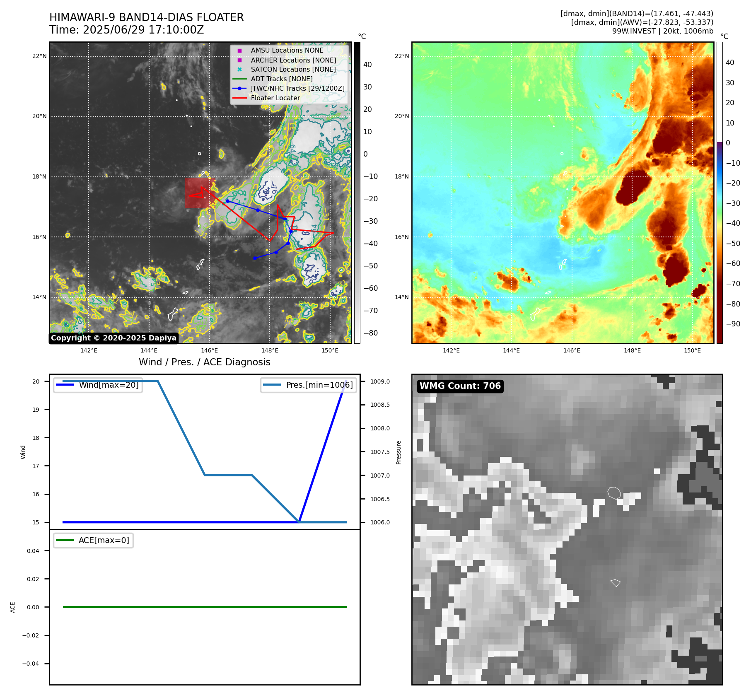The height and width of the screenshot is (700, 751).
Task: Select the 99W.INVEST 20kt 1006mb label
Action: click(x=663, y=31)
